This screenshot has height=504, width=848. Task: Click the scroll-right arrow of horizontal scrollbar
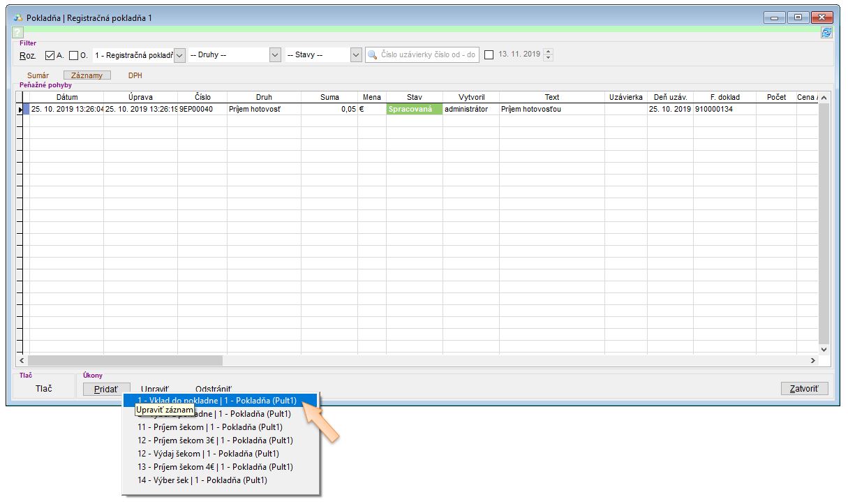point(812,361)
